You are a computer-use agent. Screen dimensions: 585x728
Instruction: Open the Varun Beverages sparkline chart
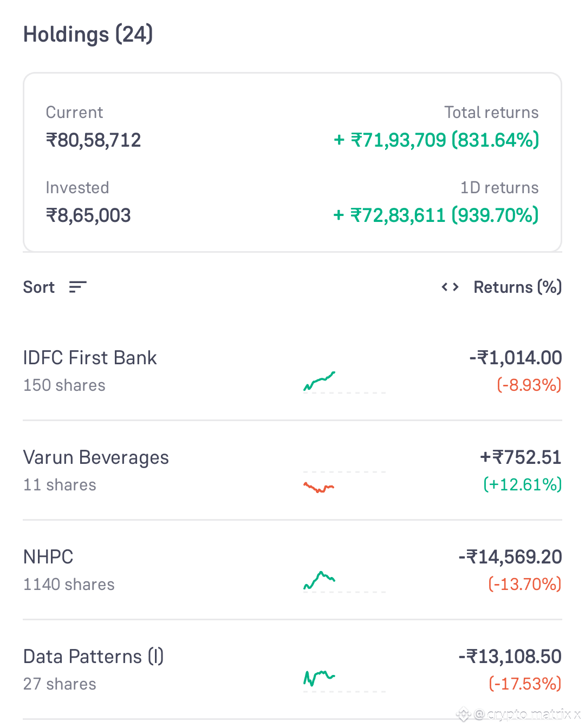click(x=319, y=487)
